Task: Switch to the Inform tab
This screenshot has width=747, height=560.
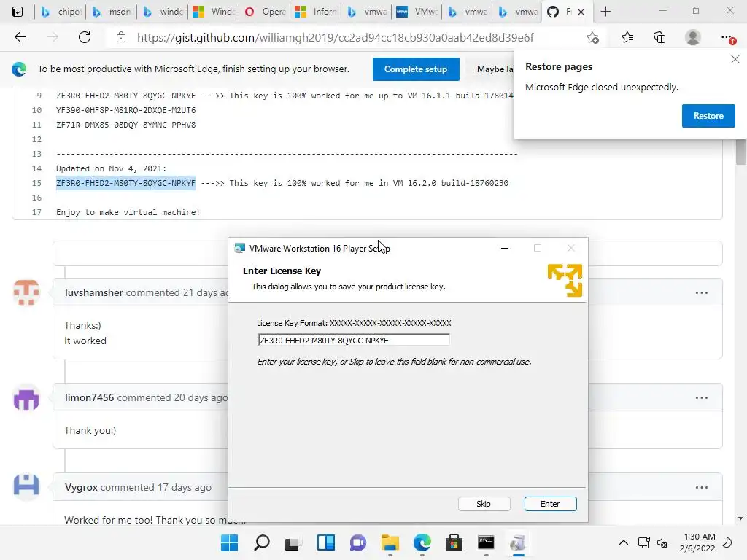Action: [316, 12]
